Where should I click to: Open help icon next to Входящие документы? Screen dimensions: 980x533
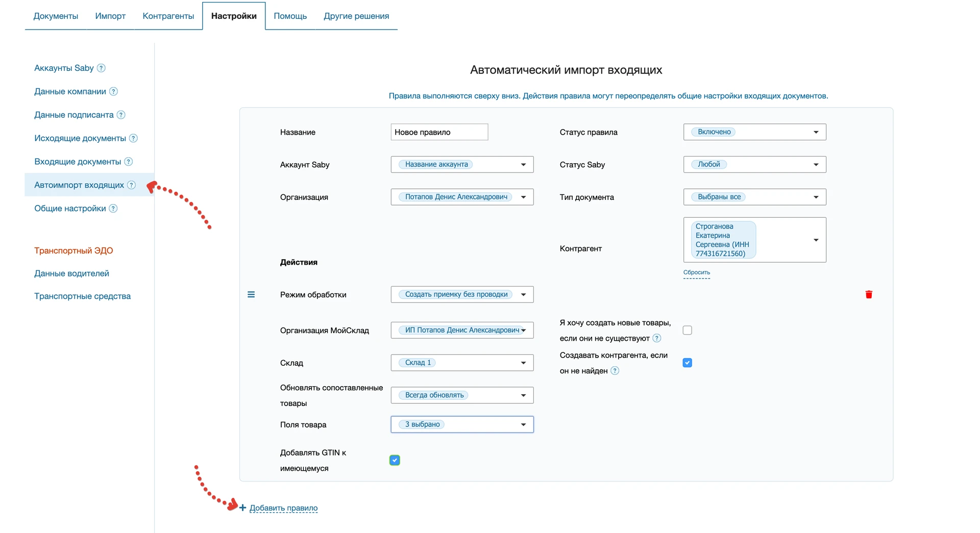(129, 162)
